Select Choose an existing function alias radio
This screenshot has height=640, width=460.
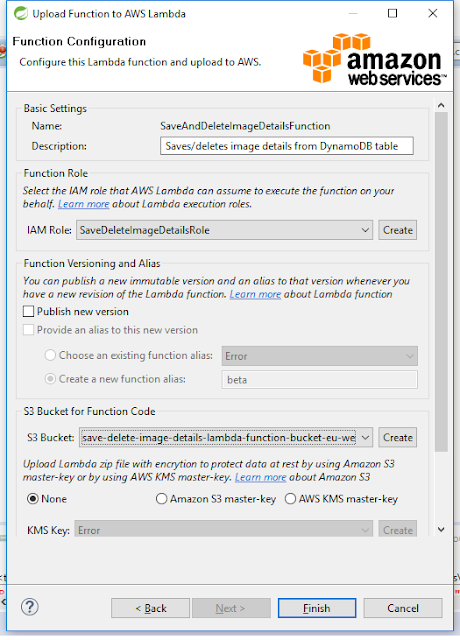pos(50,355)
